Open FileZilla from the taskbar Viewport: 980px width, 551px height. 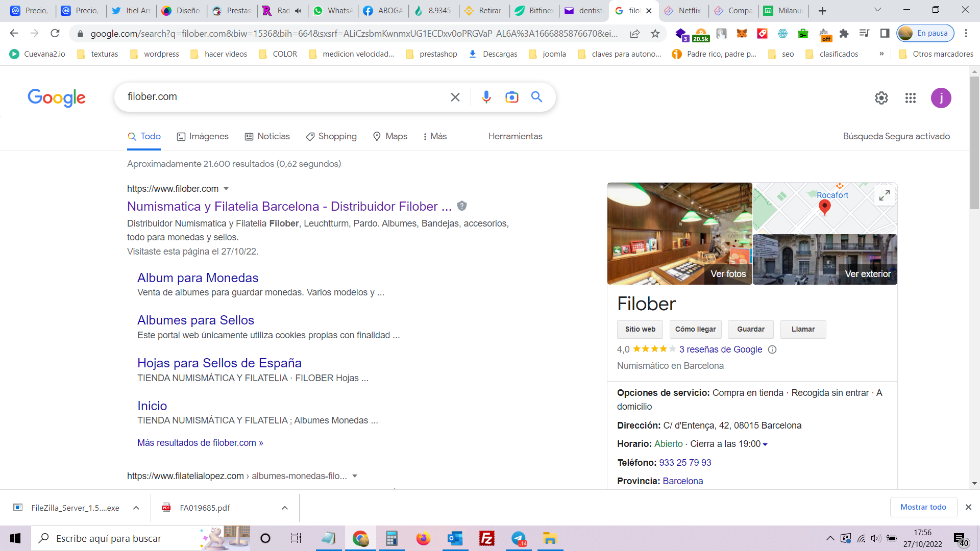486,538
